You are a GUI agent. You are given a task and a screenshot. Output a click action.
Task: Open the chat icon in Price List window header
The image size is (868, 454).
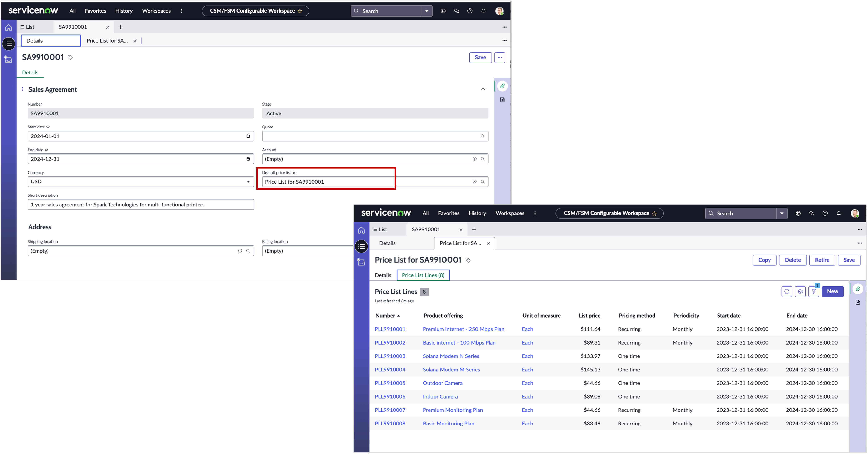[811, 214]
